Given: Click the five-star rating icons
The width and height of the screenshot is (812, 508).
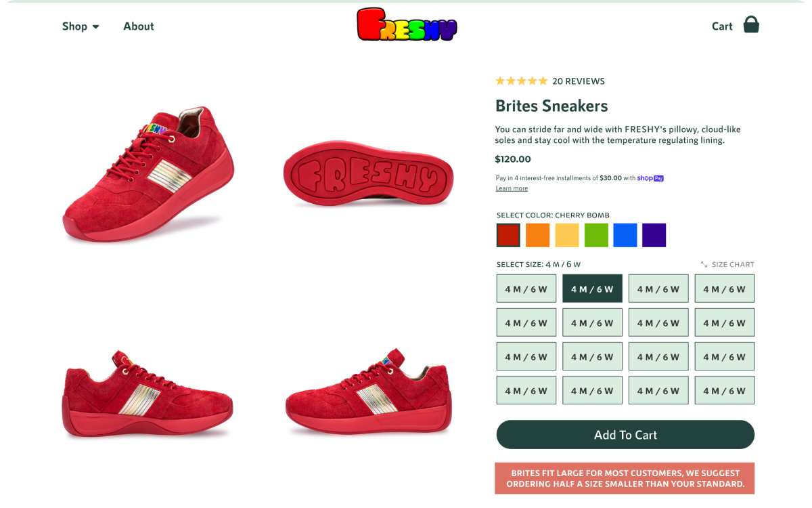Looking at the screenshot, I should pos(521,81).
